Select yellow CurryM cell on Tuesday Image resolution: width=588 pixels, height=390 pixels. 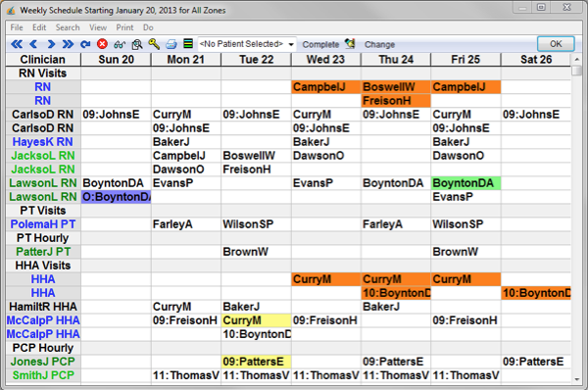pos(256,320)
